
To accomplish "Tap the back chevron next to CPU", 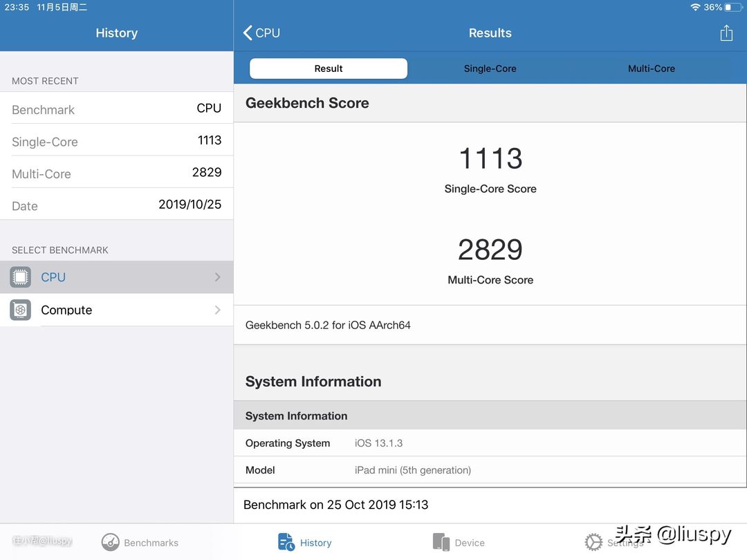I will [248, 33].
